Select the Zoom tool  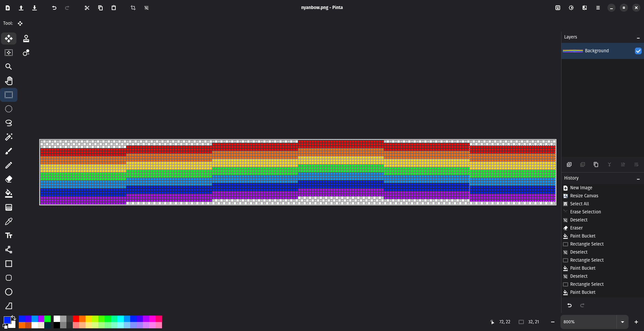pyautogui.click(x=9, y=67)
